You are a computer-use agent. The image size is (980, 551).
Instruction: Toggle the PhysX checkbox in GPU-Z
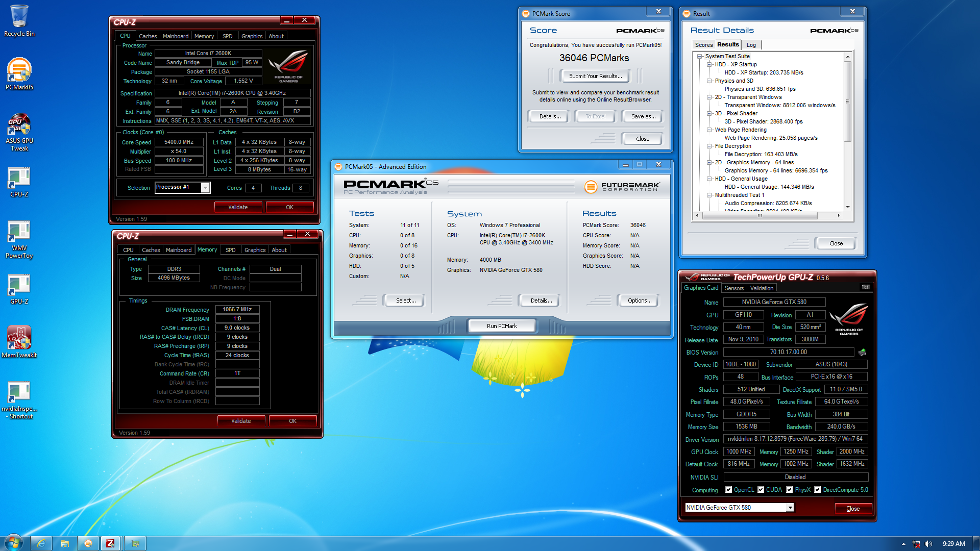point(789,490)
